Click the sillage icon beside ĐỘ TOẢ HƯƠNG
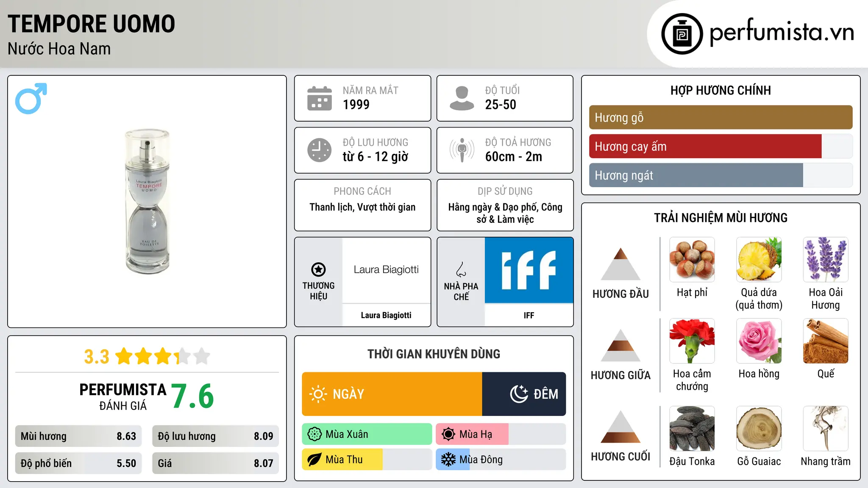Screen dimensions: 868x488 click(462, 150)
